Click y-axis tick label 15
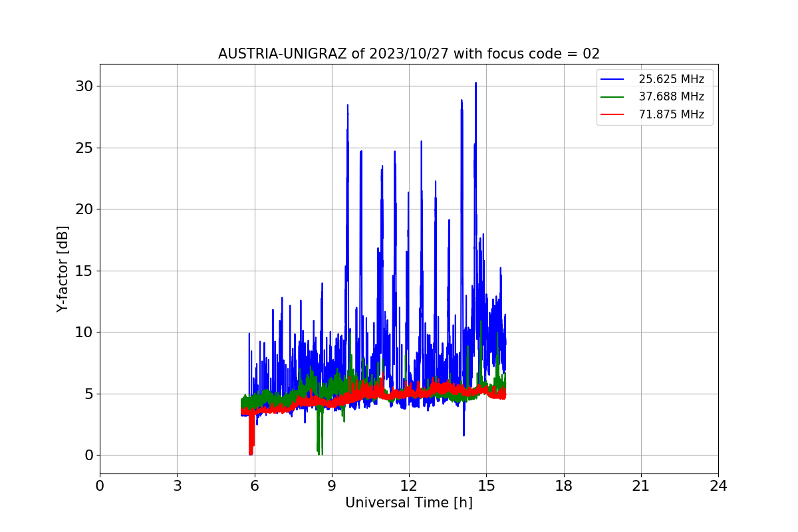Screen dimensions: 798x532 point(84,271)
